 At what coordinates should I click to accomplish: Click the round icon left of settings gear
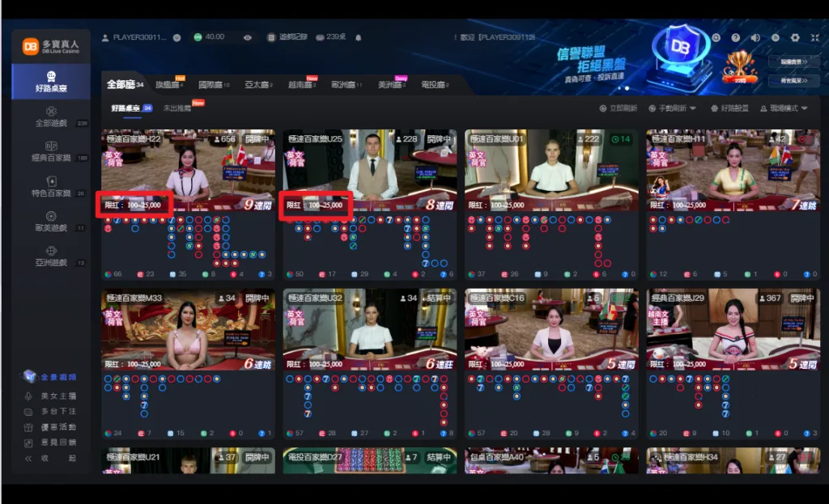[x=775, y=37]
